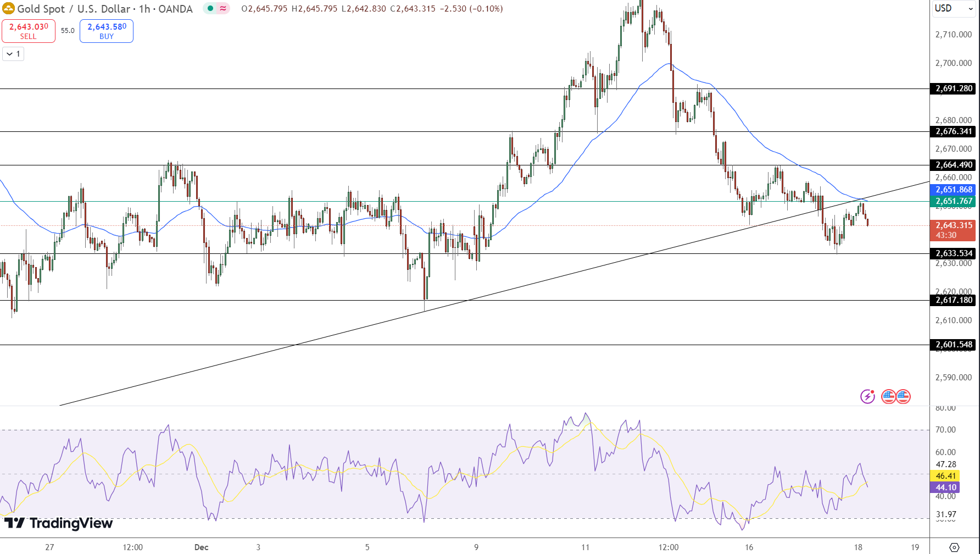Click the 55.0 spread value
The height and width of the screenshot is (554, 980).
click(68, 31)
